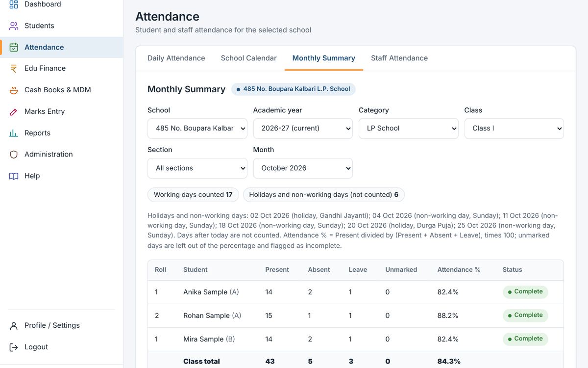Screen dimensions: 588x368
Task: Click the Monthly Summary section heading
Action: 186,89
